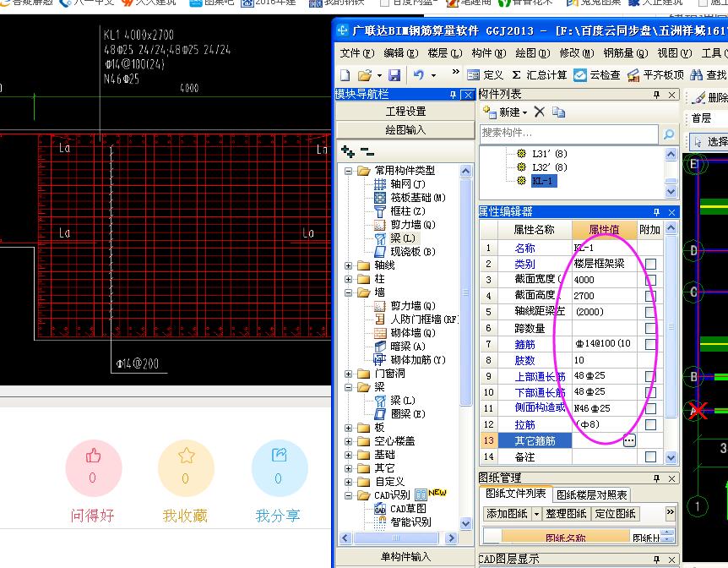Click the 绘图输入 button
The height and width of the screenshot is (568, 728).
tap(405, 129)
